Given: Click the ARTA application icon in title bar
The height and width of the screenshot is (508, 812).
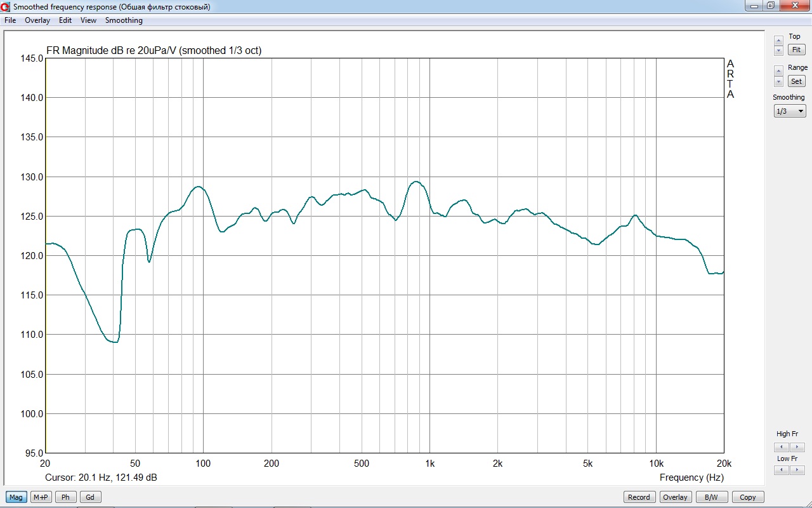Looking at the screenshot, I should click(6, 7).
